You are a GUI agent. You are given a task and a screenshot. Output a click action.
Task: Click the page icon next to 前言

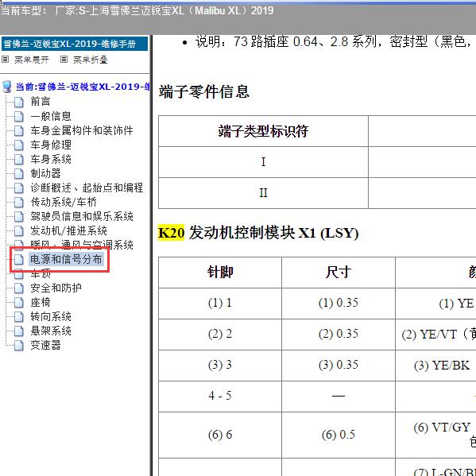pyautogui.click(x=19, y=102)
